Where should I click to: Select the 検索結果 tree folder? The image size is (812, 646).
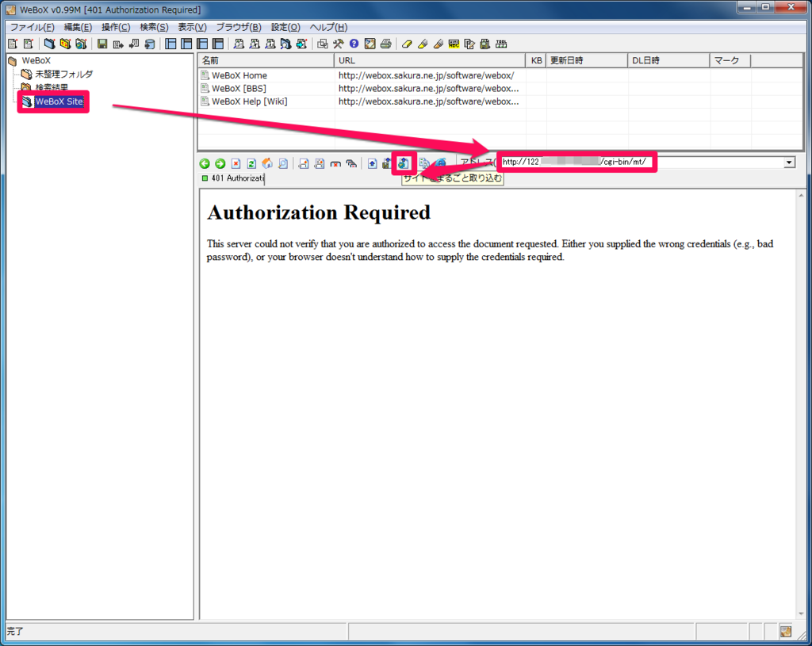(x=52, y=87)
